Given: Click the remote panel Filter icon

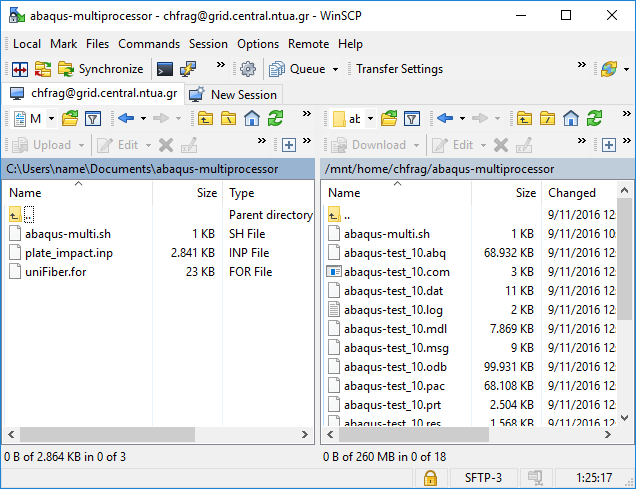Looking at the screenshot, I should 412,119.
